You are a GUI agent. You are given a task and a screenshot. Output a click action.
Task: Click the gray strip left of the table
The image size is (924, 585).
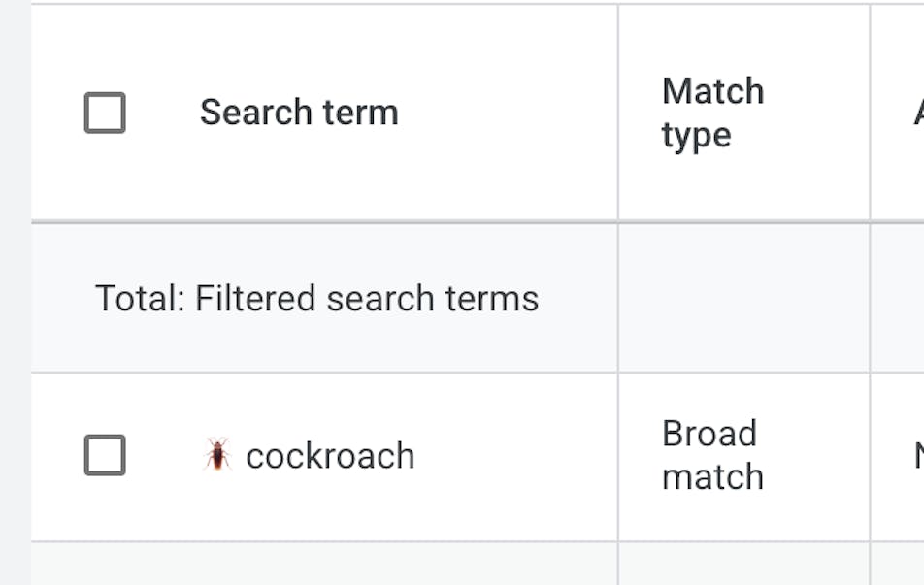click(x=15, y=291)
